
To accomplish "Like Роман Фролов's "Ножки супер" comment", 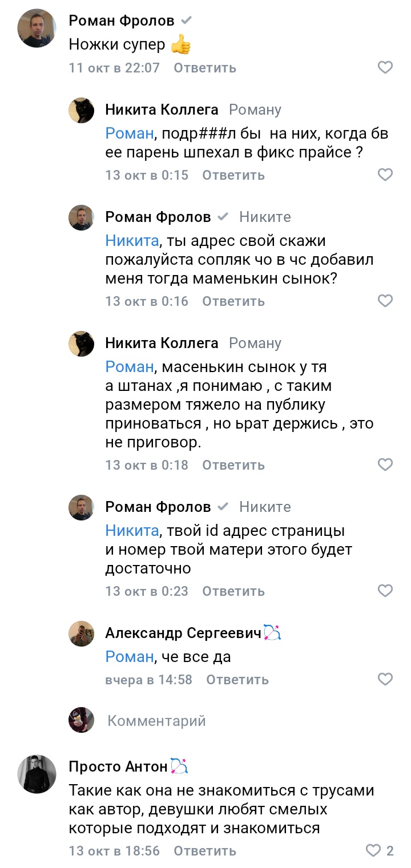I will point(385,67).
